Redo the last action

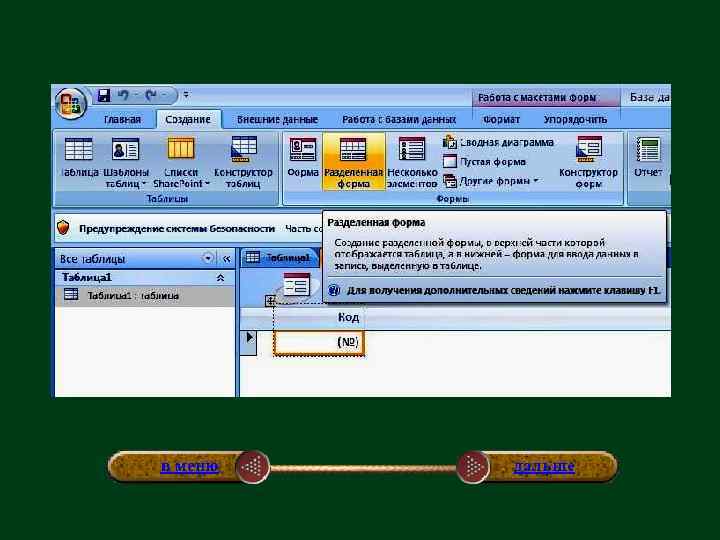pos(151,95)
